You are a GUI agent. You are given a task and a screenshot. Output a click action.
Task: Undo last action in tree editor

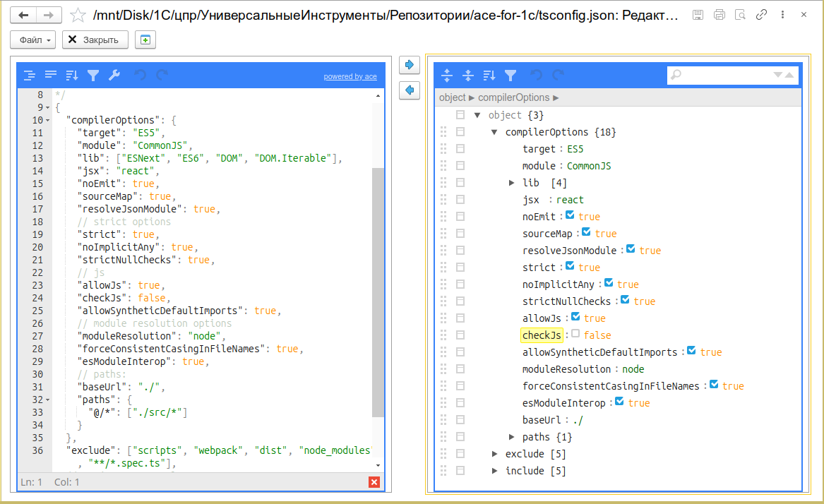[x=536, y=76]
